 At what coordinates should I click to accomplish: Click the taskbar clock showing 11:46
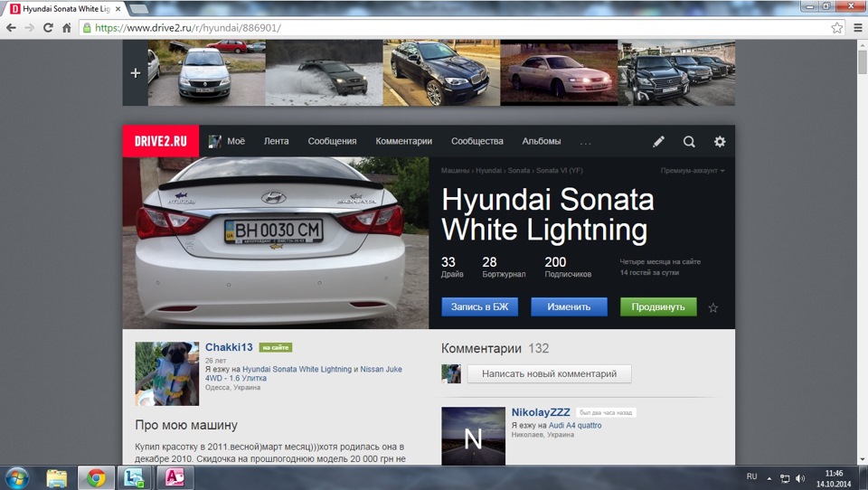tap(834, 478)
